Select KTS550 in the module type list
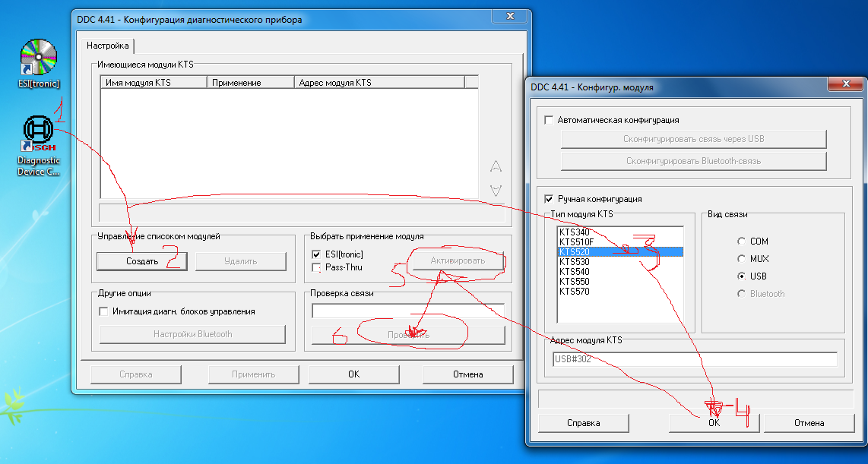The height and width of the screenshot is (464, 868). tap(620, 282)
